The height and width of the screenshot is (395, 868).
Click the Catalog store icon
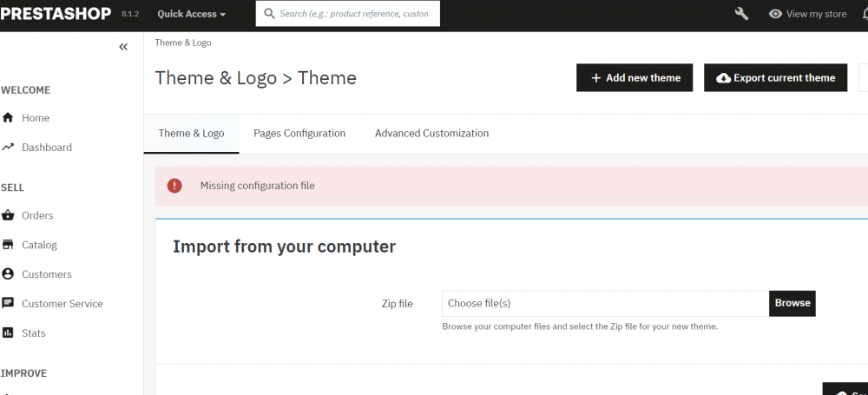[8, 244]
